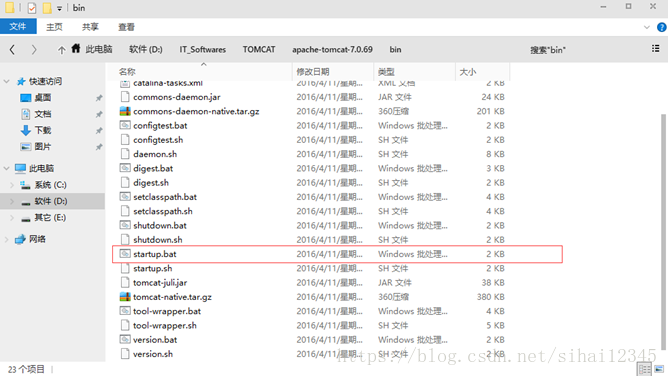Open 图片 in quick access
The image size is (668, 376).
point(43,147)
